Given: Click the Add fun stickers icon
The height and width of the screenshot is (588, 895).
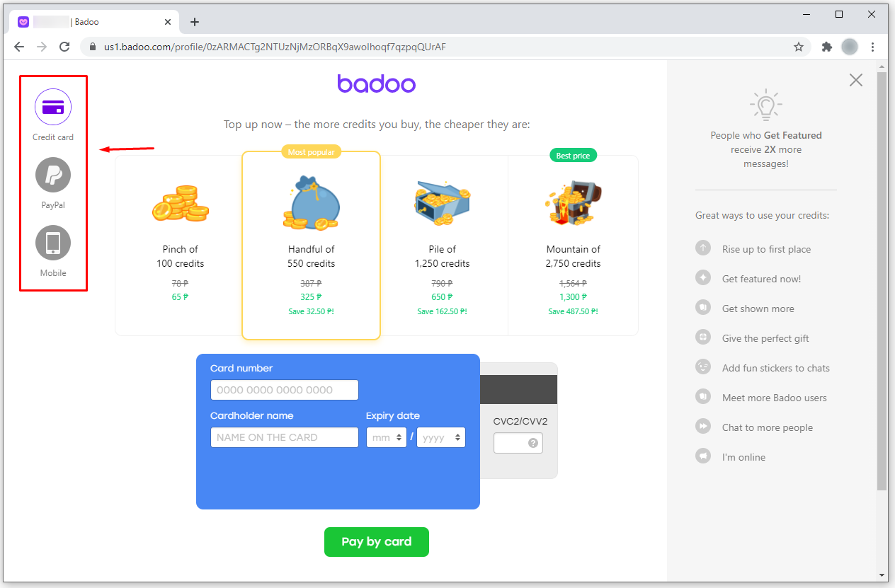Looking at the screenshot, I should click(703, 367).
